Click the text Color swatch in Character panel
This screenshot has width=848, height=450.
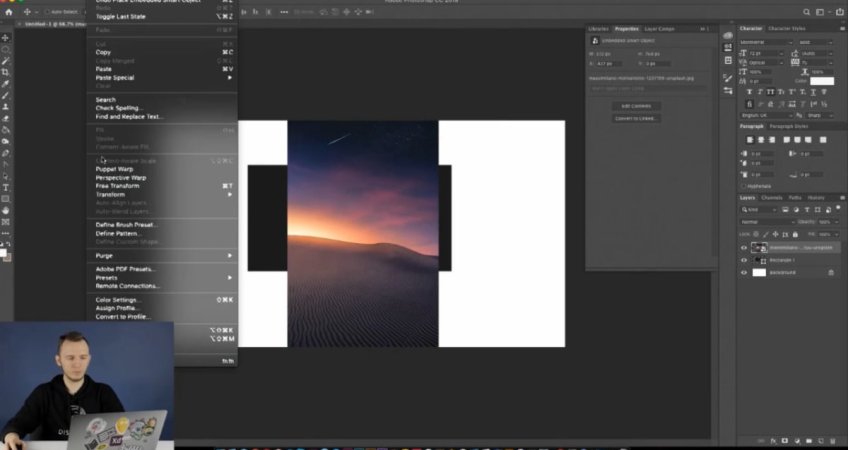(821, 81)
